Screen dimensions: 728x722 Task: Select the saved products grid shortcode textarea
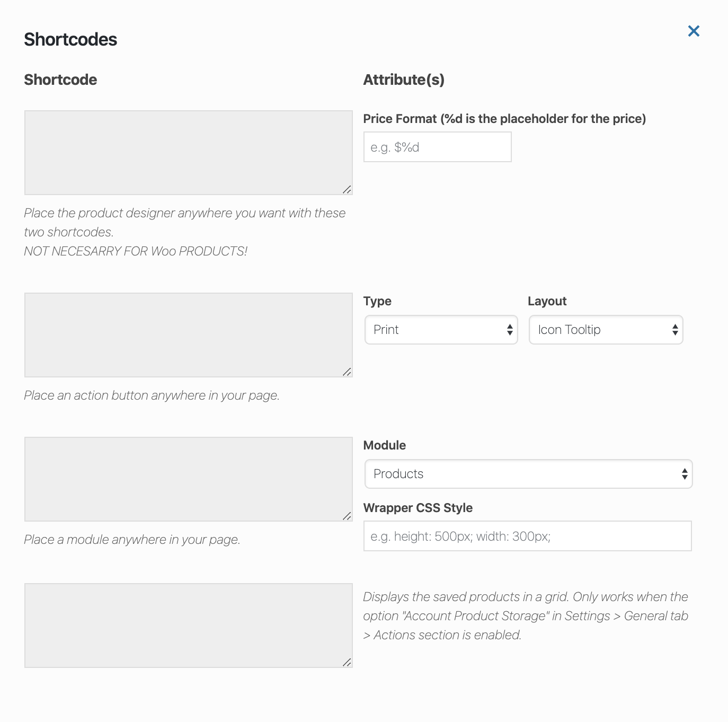pos(188,625)
